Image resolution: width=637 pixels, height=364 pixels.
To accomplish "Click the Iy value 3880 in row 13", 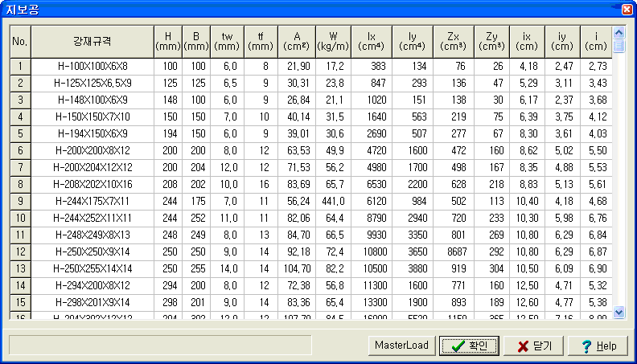I will pyautogui.click(x=413, y=268).
